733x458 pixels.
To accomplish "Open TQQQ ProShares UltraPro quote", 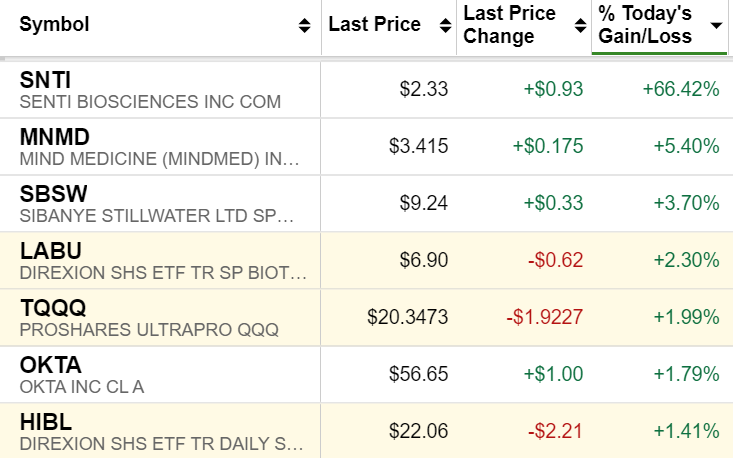I will (x=53, y=308).
